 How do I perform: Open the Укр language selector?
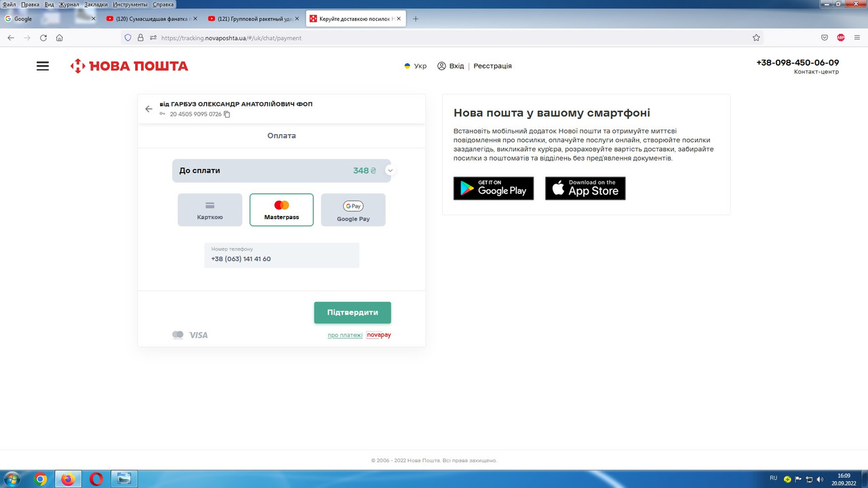[416, 66]
